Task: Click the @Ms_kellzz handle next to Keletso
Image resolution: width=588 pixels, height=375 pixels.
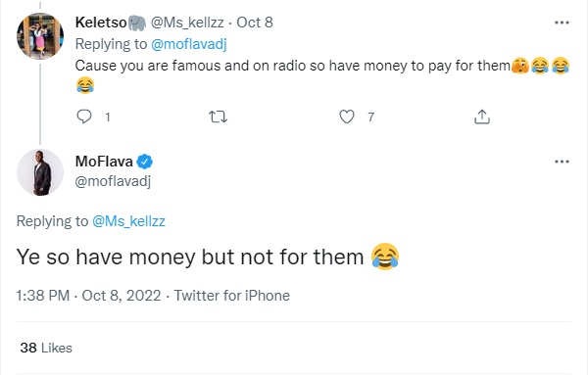Action: coord(187,23)
